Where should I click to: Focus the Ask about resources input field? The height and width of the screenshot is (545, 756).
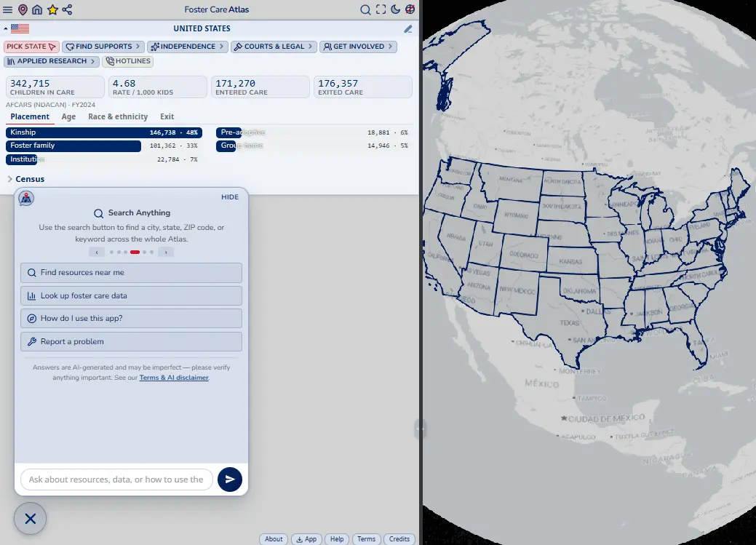116,480
